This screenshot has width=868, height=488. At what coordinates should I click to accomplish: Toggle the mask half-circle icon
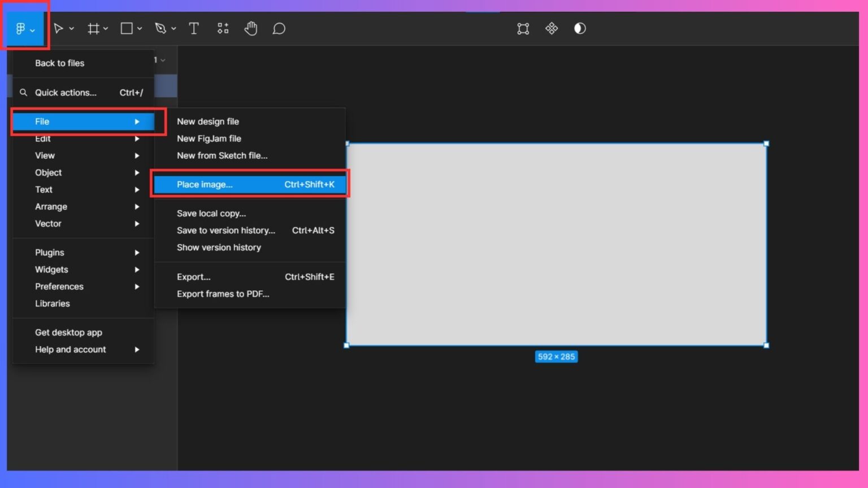[x=580, y=28]
